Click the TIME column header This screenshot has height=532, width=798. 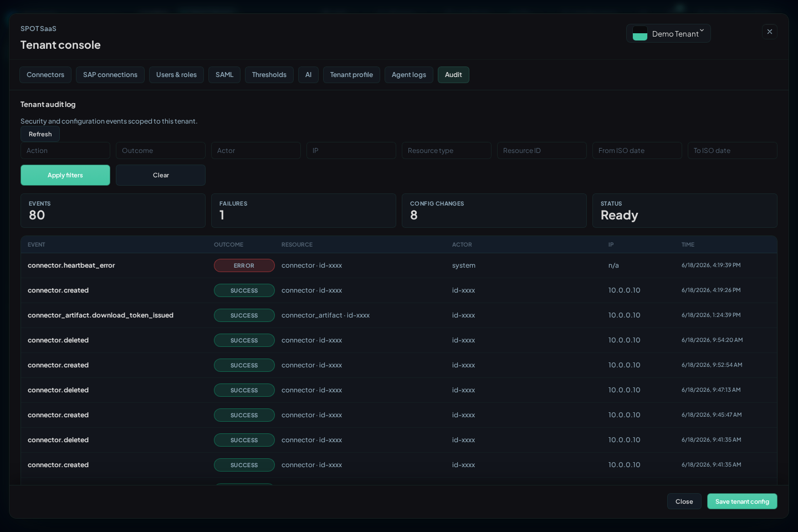688,244
